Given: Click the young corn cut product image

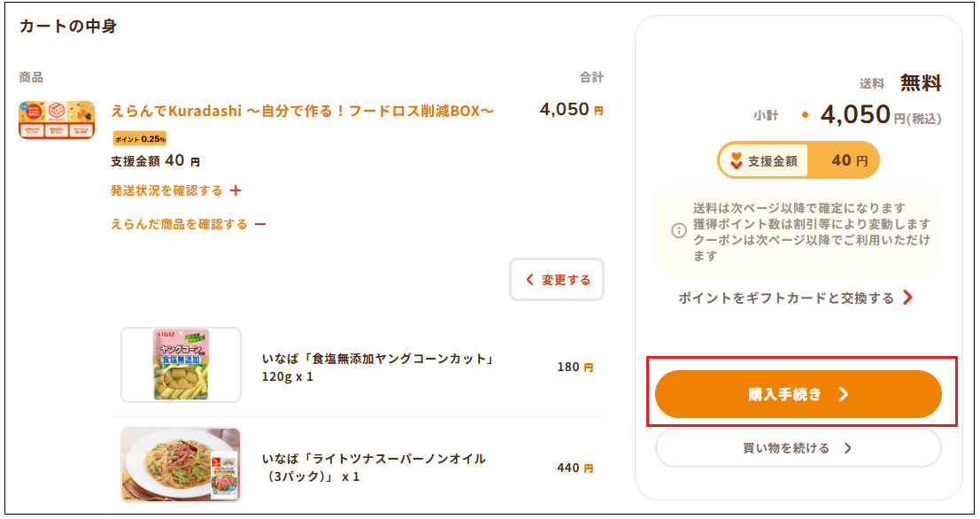Looking at the screenshot, I should [x=181, y=365].
